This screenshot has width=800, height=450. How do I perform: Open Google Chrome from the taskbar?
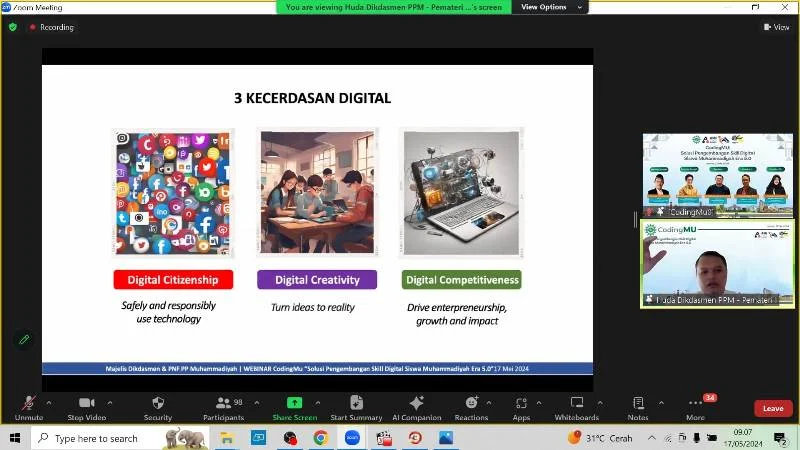pos(321,438)
